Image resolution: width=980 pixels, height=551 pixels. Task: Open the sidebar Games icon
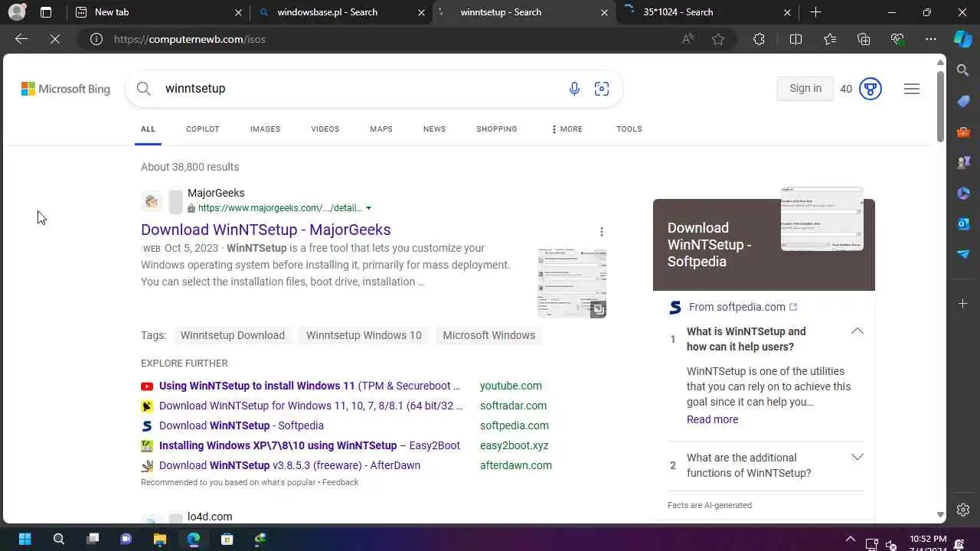click(x=963, y=162)
